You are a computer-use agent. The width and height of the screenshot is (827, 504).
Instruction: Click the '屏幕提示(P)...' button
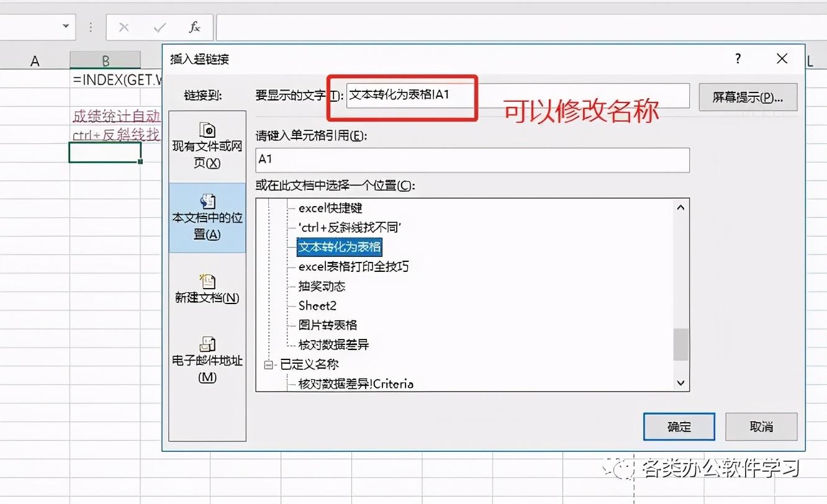tap(748, 97)
